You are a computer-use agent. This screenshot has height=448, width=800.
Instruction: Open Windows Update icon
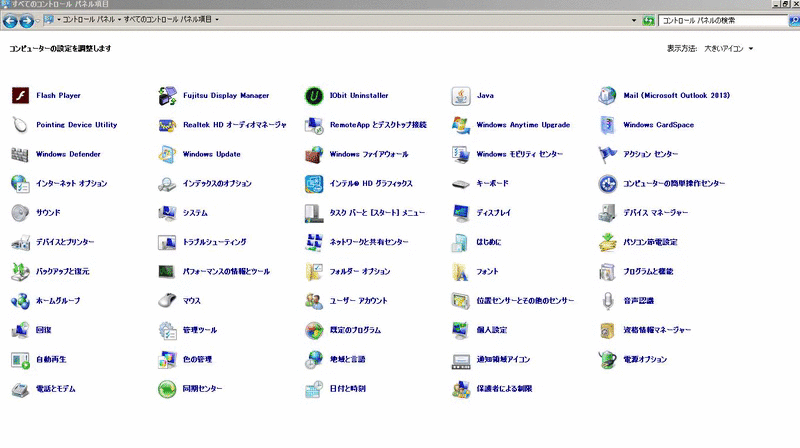[167, 154]
